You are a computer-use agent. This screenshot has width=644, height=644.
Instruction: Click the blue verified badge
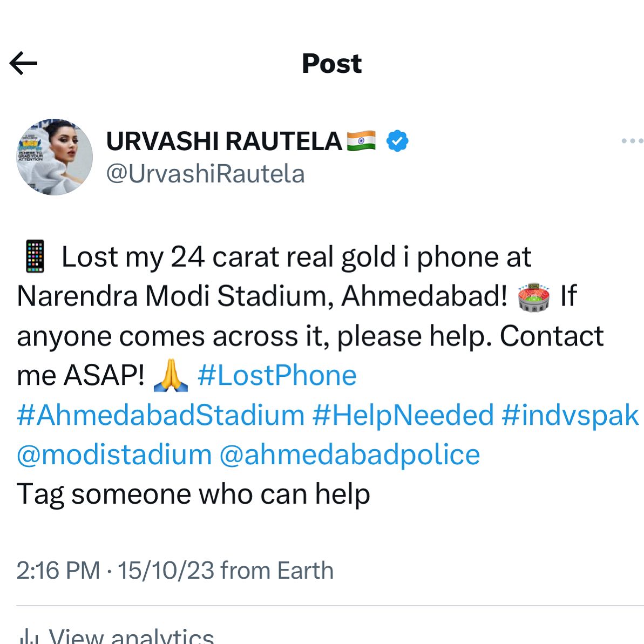(x=397, y=141)
